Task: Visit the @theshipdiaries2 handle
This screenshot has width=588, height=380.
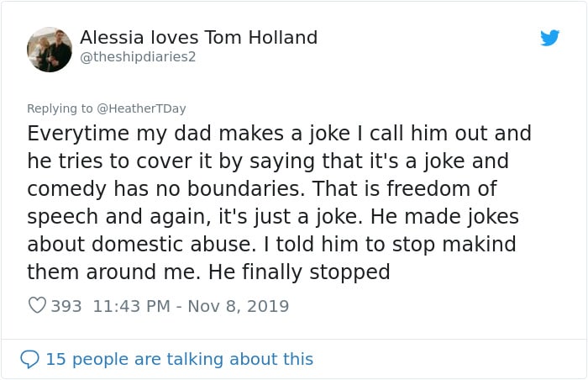Action: (x=138, y=57)
